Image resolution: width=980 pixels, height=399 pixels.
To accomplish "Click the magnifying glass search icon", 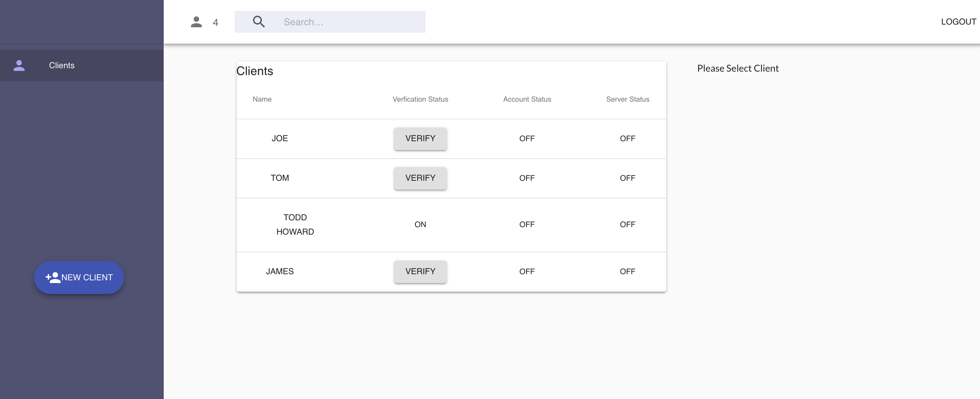I will [259, 22].
